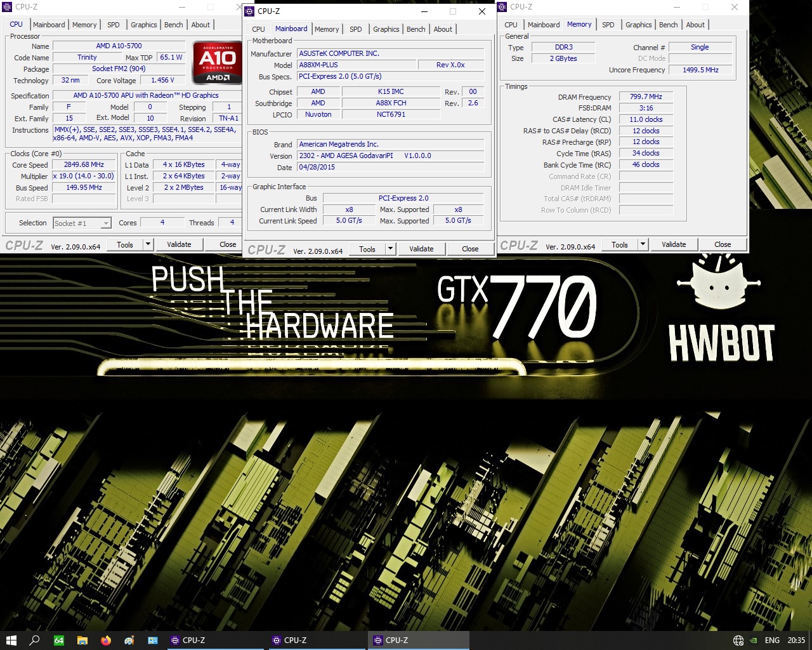This screenshot has height=650, width=812.
Task: Click 'Socket FM2 (904)' package value
Action: [x=119, y=69]
